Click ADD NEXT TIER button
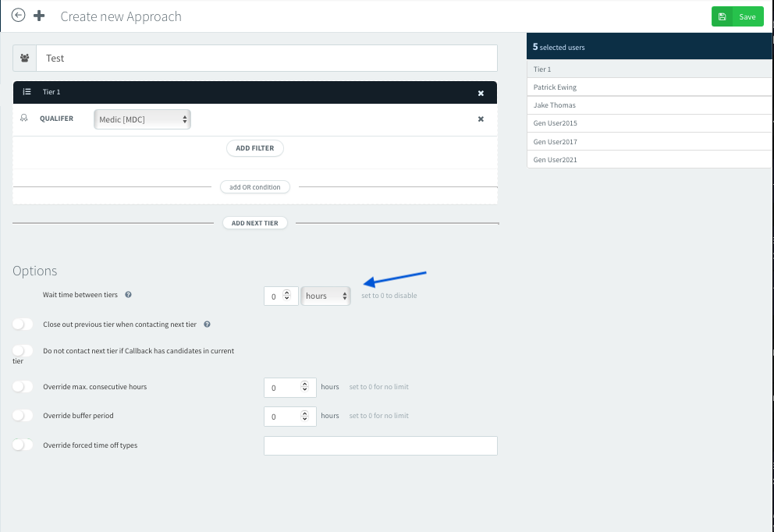774x532 pixels. [x=254, y=223]
